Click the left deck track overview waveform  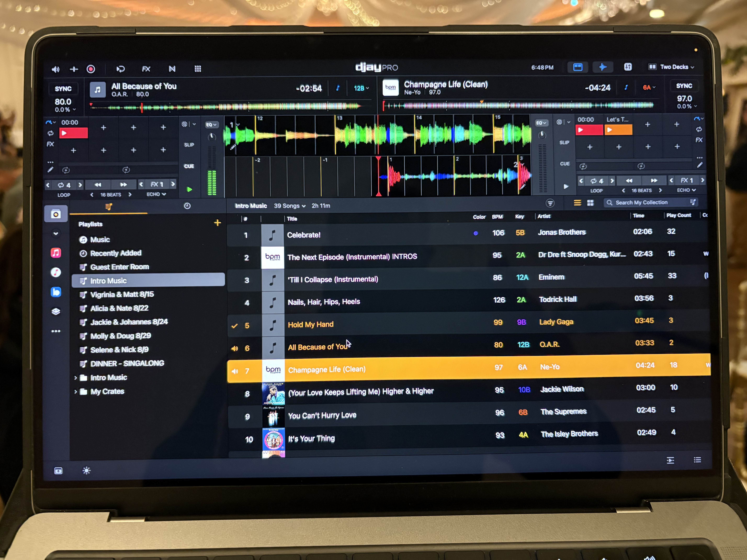[x=226, y=107]
